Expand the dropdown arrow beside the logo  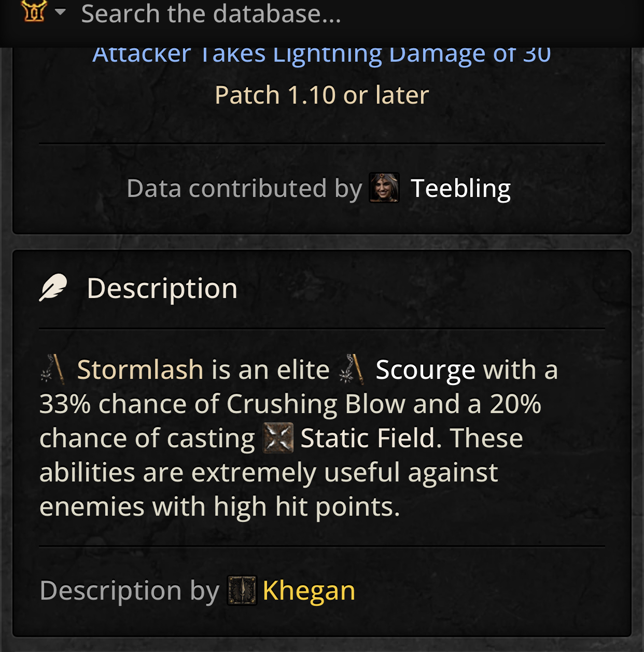coord(60,12)
